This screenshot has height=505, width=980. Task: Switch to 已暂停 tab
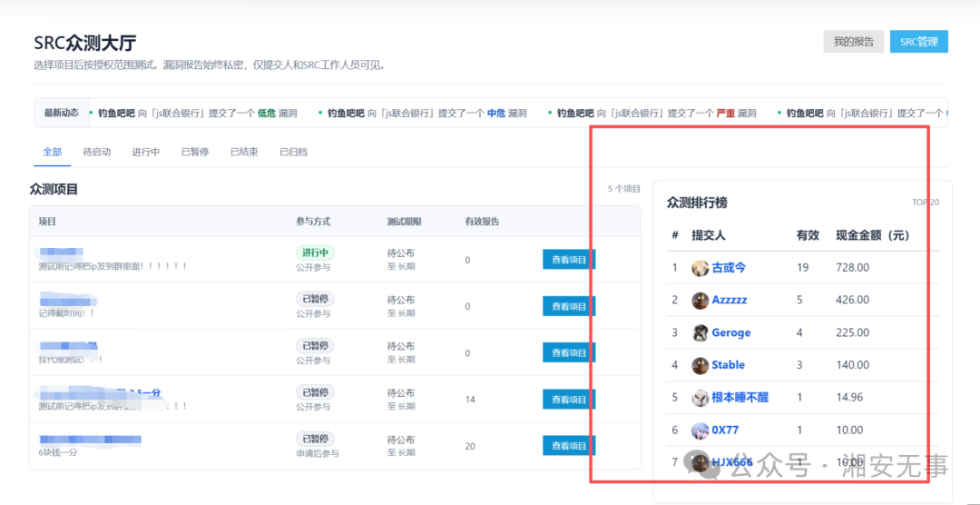coord(195,152)
